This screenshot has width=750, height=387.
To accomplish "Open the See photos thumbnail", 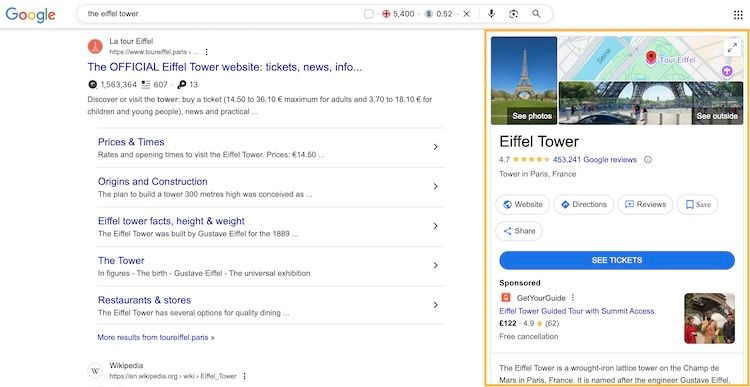I will (x=524, y=80).
